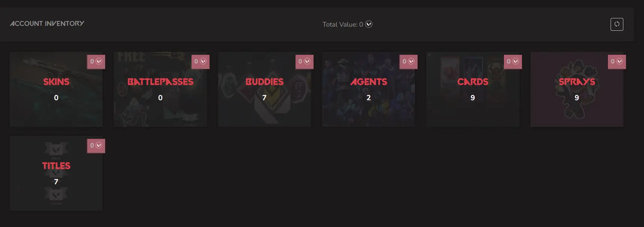Click the Account Inventory heading
The image size is (644, 227).
[47, 23]
